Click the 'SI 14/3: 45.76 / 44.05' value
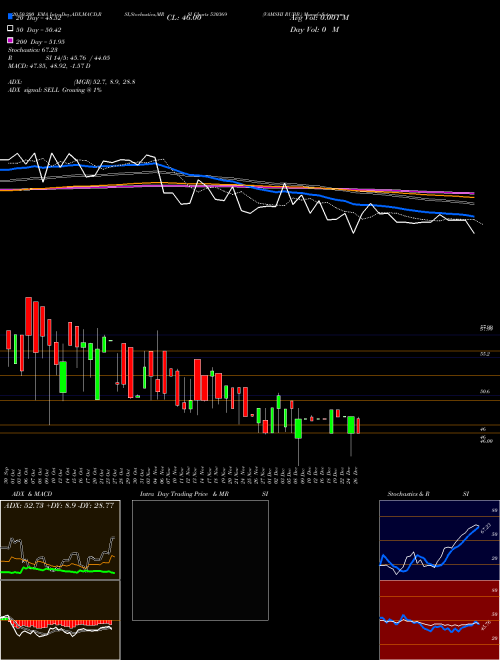This screenshot has width=500, height=660. pos(78,58)
